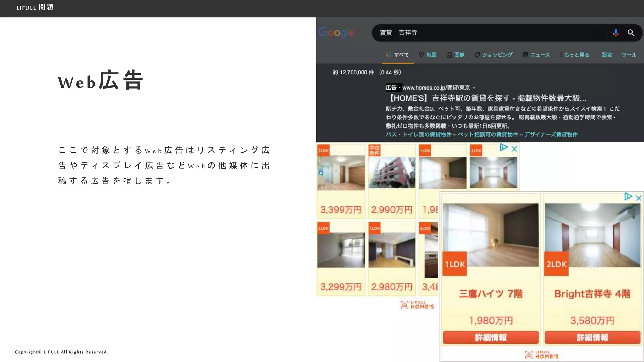Click the Copyright© LIFULL footer text
Viewport: 644px width, 362px height.
(62, 352)
